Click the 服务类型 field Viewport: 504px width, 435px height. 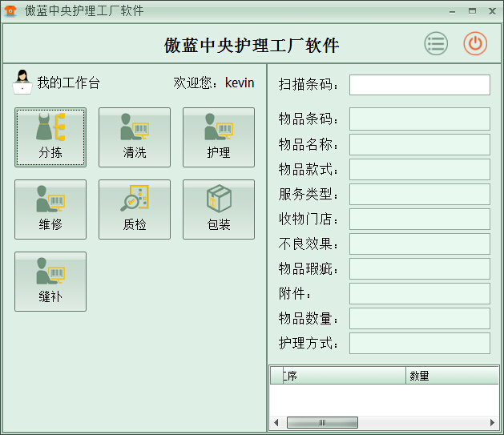pyautogui.click(x=419, y=194)
